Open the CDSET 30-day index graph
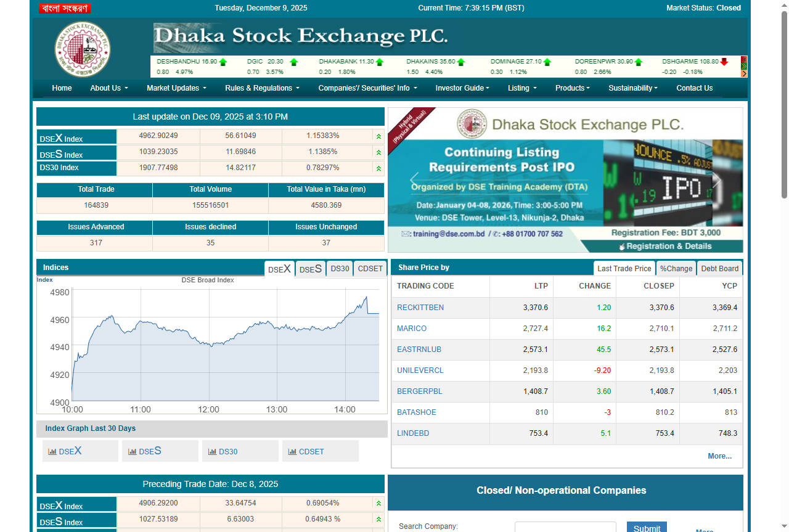 [x=320, y=451]
